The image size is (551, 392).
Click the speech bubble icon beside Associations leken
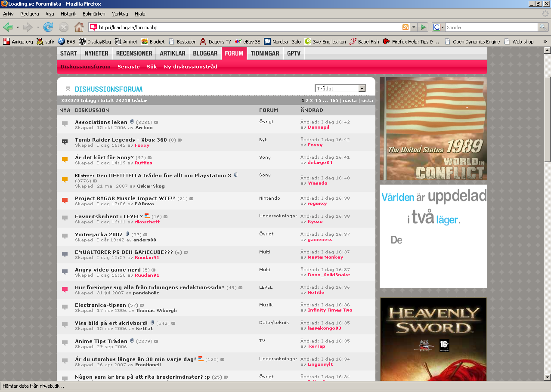pyautogui.click(x=65, y=124)
